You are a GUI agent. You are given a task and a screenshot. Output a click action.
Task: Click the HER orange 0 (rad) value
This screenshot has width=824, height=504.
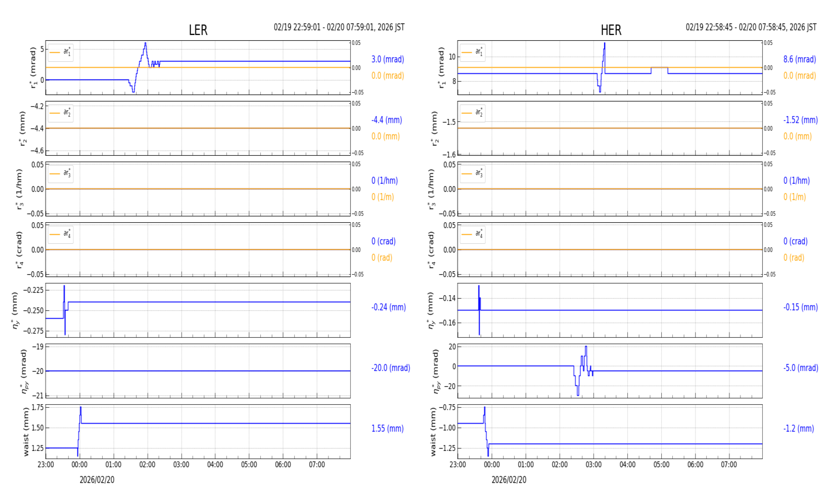point(794,258)
